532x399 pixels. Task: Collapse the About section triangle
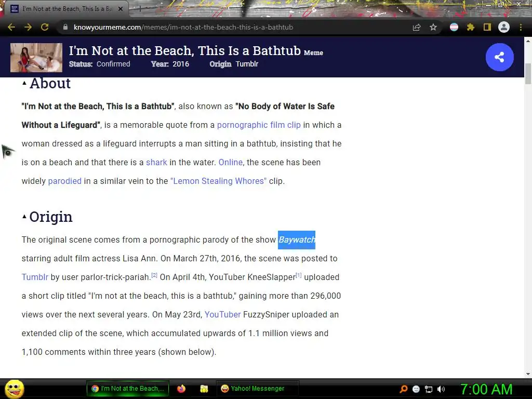pos(24,83)
